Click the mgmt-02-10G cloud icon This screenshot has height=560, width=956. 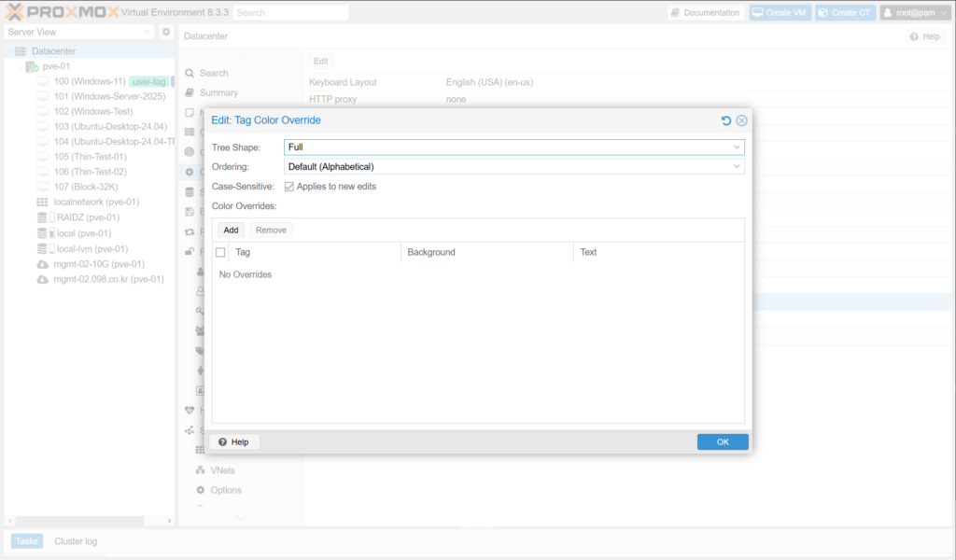[x=42, y=264]
